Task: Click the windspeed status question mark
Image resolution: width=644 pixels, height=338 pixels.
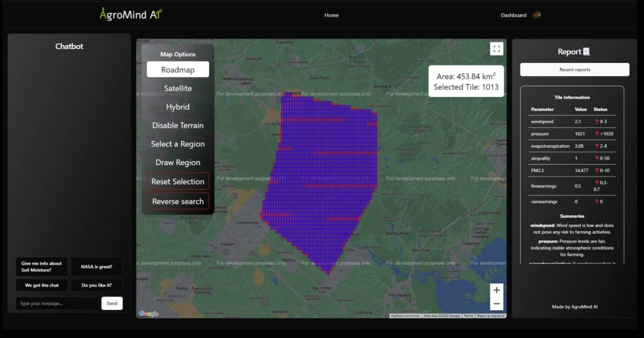Action: 597,122
